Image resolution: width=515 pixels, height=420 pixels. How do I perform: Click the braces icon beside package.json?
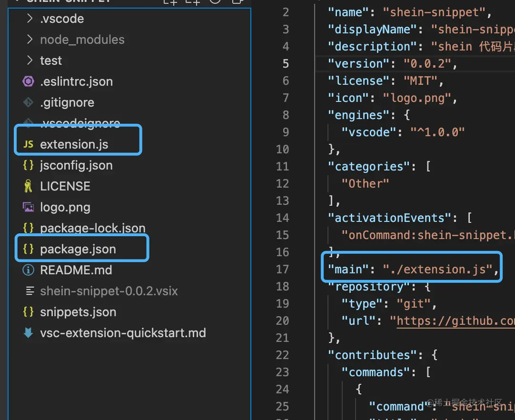[x=28, y=249]
